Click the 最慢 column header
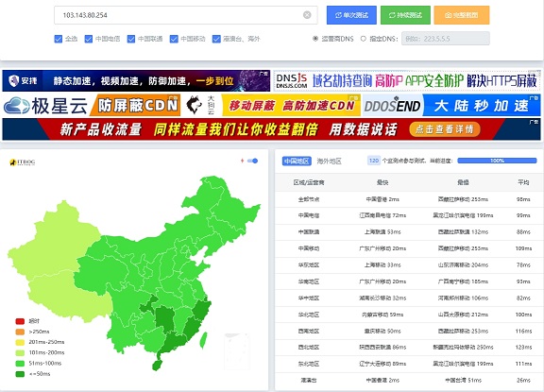Viewport: 544px width, 392px height. [x=463, y=182]
